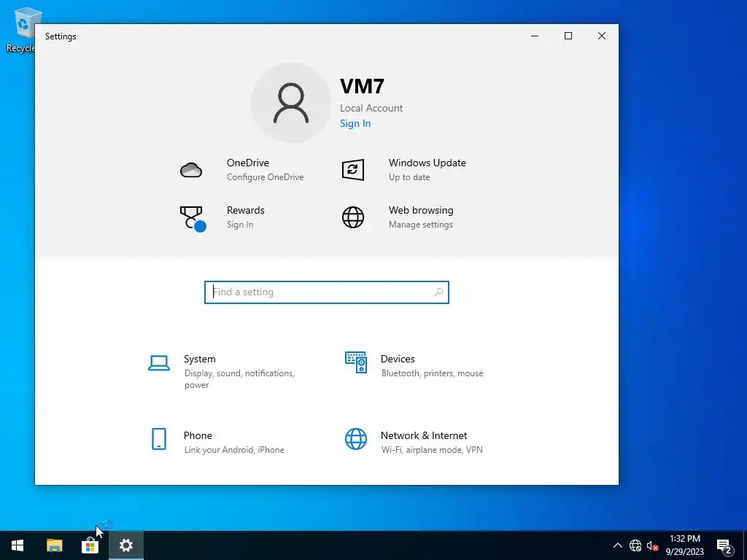The width and height of the screenshot is (747, 560).
Task: Open the OneDrive cloud icon
Action: 191,170
